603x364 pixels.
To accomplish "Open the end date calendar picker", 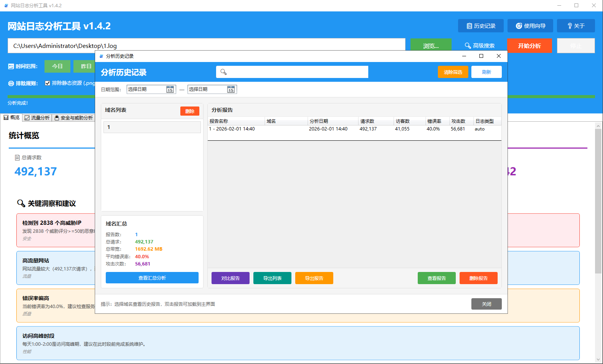I will tap(231, 89).
